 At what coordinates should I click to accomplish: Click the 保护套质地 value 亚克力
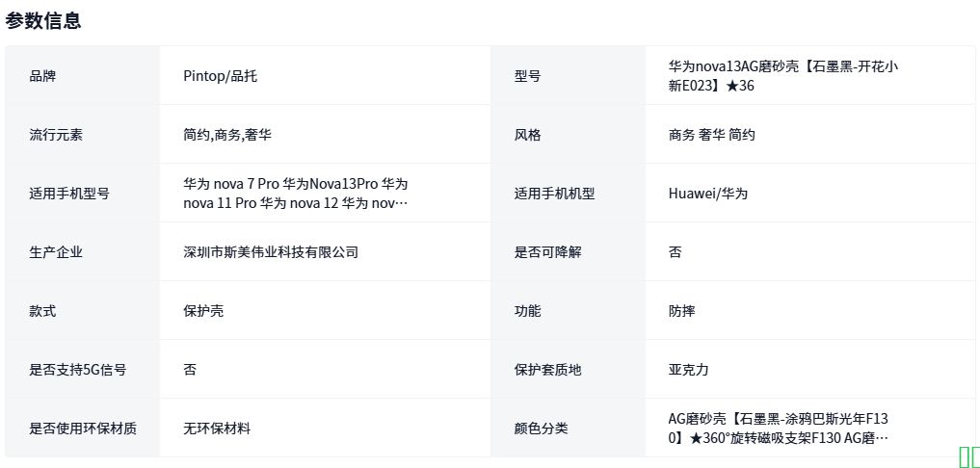(x=689, y=370)
